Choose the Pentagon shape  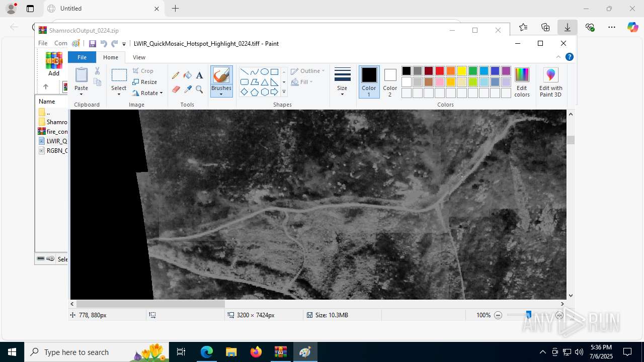(x=254, y=92)
